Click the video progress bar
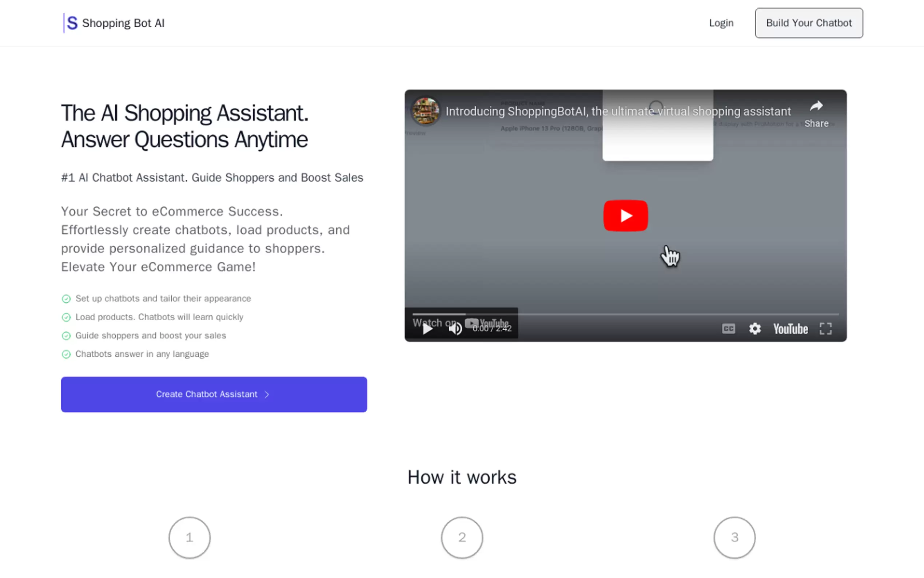The height and width of the screenshot is (578, 924). click(x=625, y=314)
